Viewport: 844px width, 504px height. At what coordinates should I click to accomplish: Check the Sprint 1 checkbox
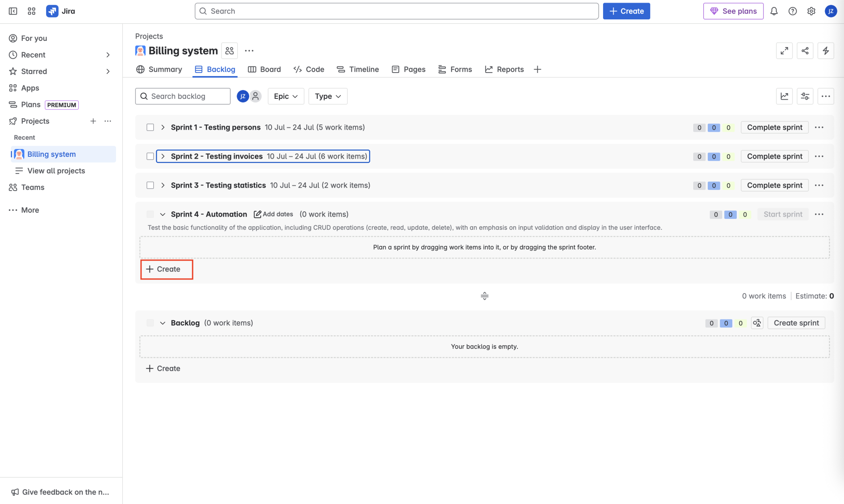coord(150,127)
